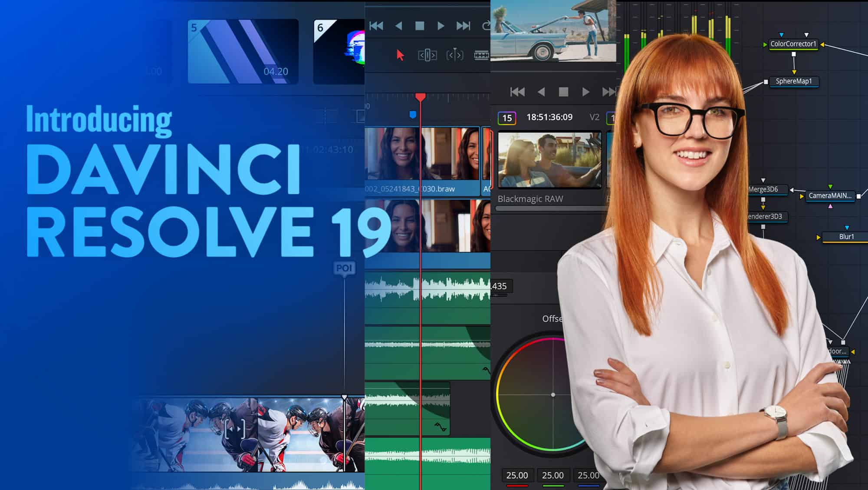Click the Offset color wheel center point

click(x=553, y=395)
